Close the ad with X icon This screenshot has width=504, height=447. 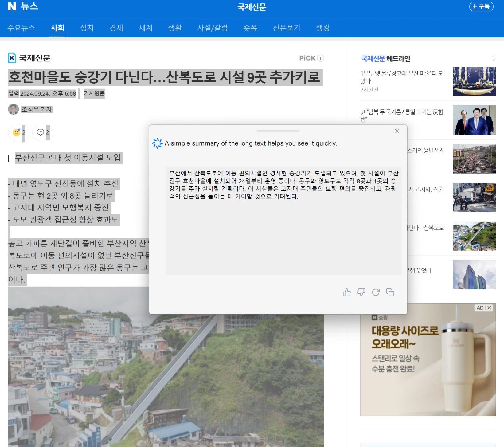[489, 308]
